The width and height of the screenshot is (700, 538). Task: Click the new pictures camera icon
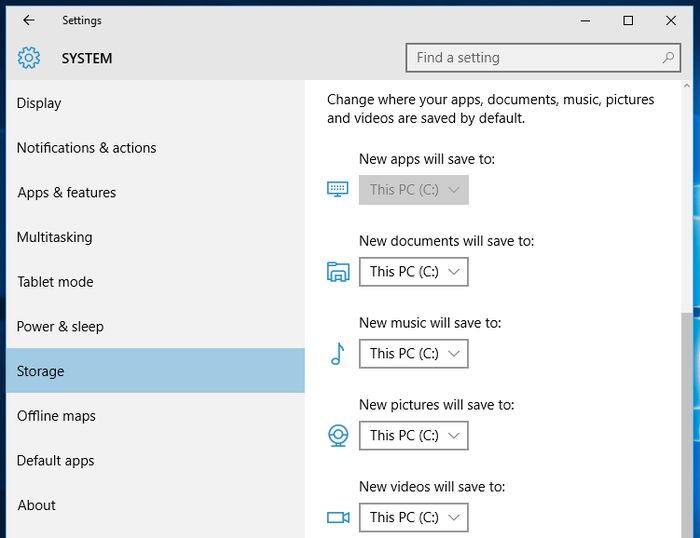338,435
